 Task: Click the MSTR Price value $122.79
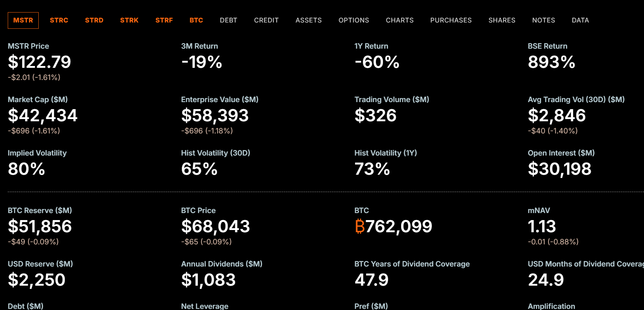coord(39,62)
